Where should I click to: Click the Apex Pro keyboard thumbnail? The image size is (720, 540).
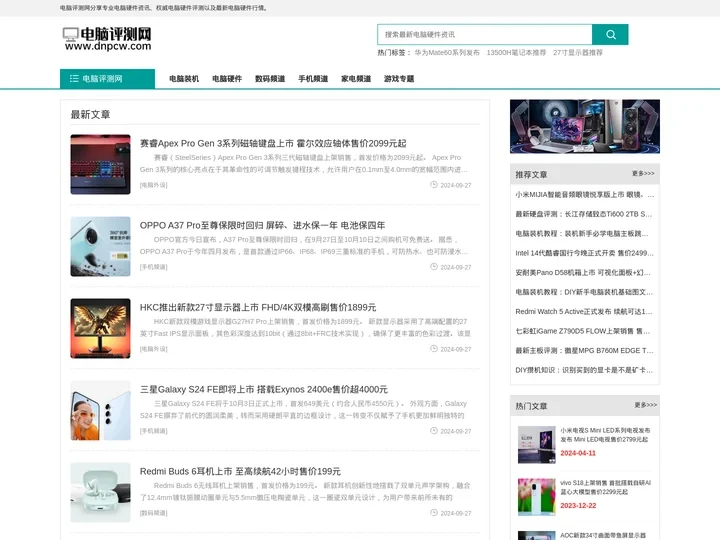pos(101,164)
